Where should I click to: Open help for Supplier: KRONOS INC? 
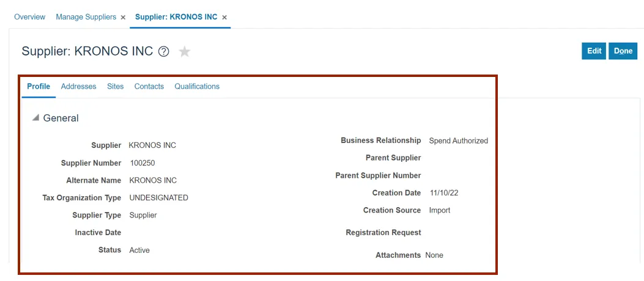(x=163, y=52)
